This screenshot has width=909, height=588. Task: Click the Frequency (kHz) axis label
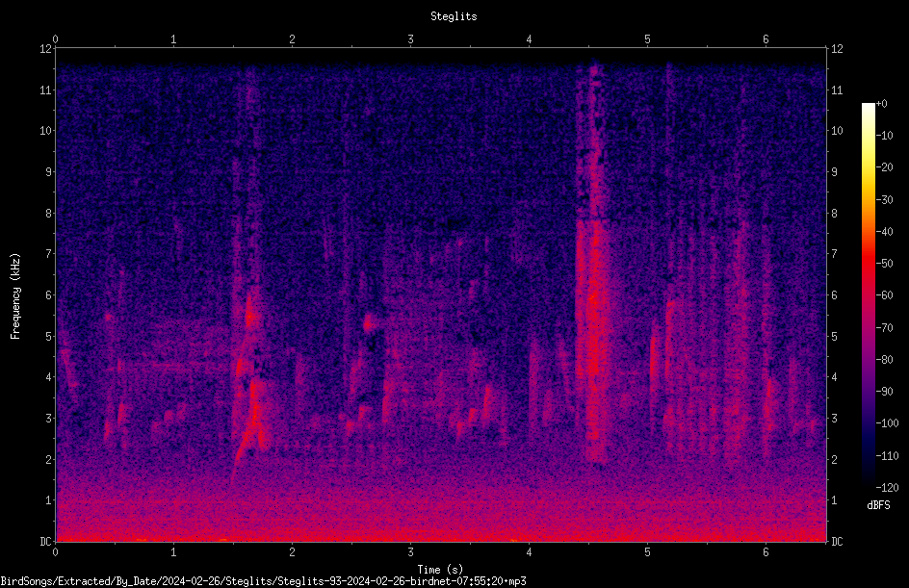(15, 295)
